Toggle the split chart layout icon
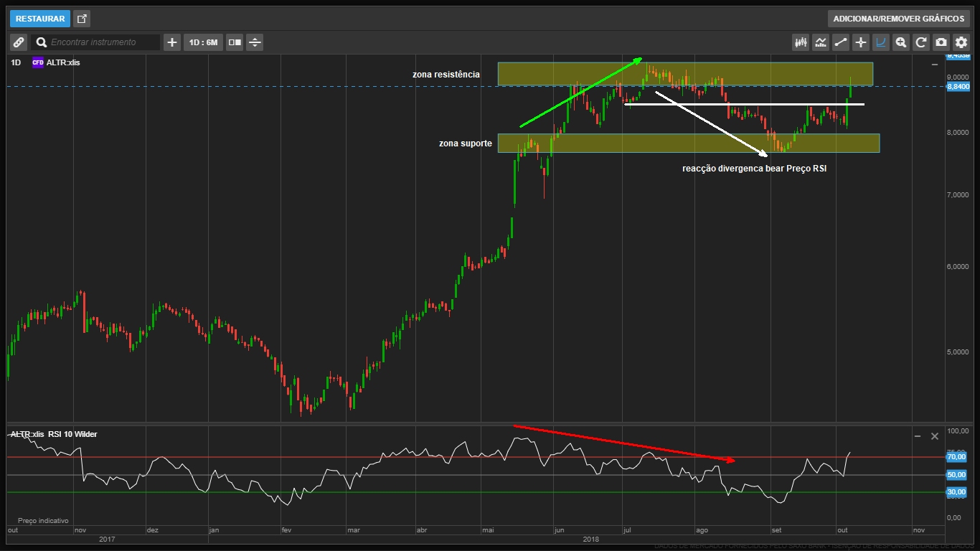This screenshot has width=980, height=551. coord(235,42)
